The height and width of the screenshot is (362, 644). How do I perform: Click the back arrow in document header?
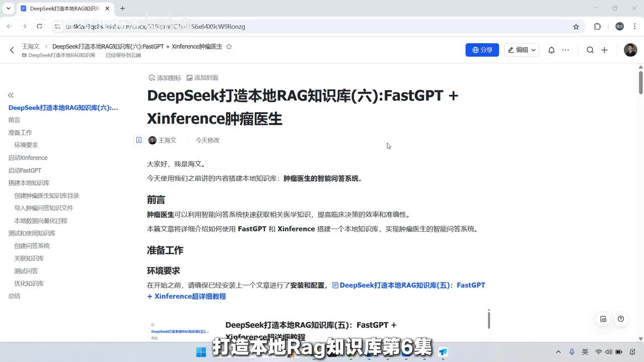[x=12, y=50]
